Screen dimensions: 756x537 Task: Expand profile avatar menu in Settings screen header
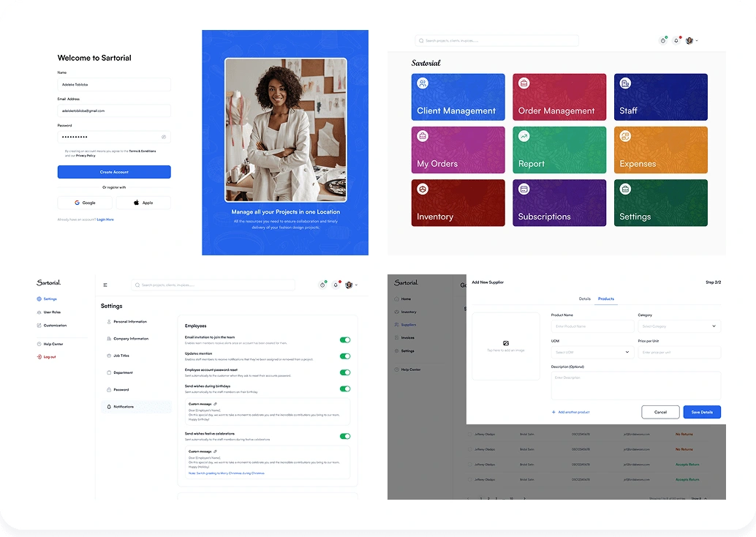tap(351, 285)
